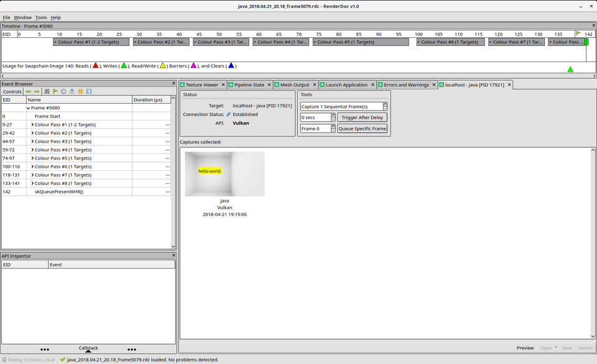597x364 pixels.
Task: Click the bookmark flag on timeline near 142
Action: coord(578,34)
